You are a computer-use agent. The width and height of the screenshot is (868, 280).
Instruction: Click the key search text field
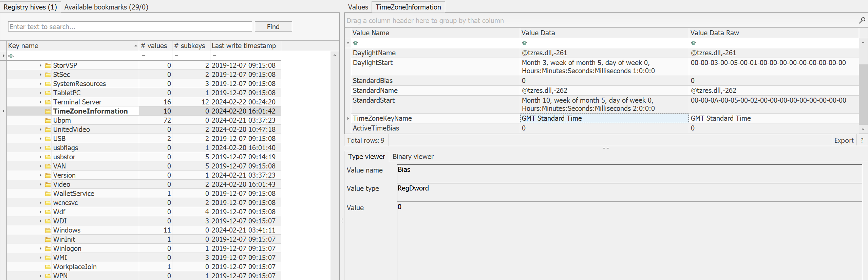pos(130,27)
